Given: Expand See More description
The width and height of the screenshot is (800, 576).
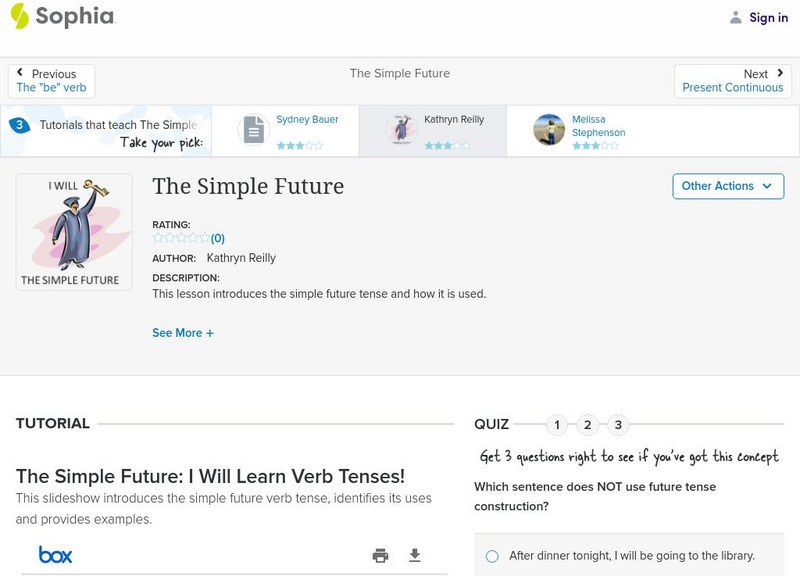Looking at the screenshot, I should click(183, 333).
